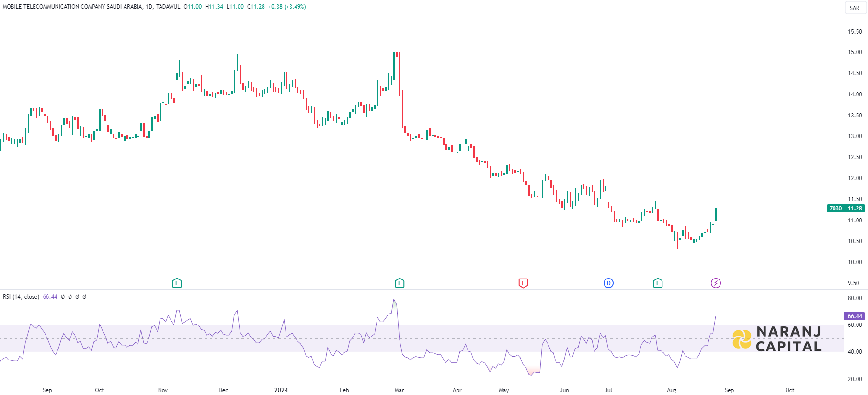
Task: Click the TADAWUL exchange label
Action: (x=168, y=7)
